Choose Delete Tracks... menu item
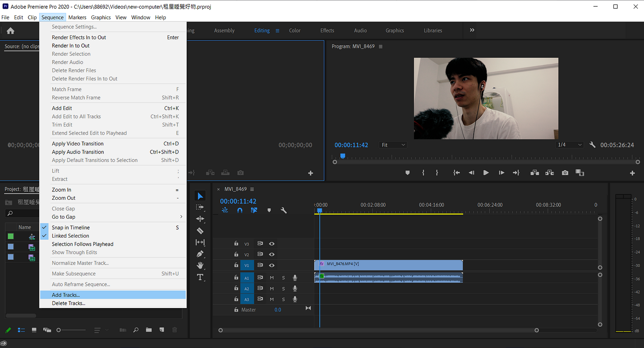The width and height of the screenshot is (644, 348). pos(113,303)
